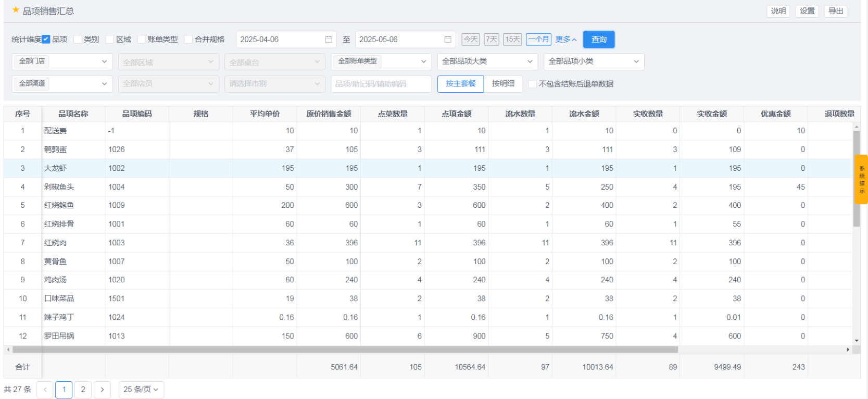Click the scroll left arrow of horizontal scrollbar

8,350
